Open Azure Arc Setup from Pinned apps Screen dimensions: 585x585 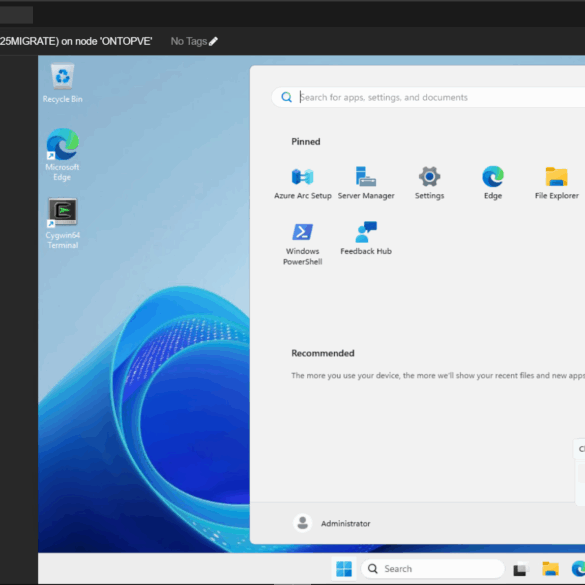pos(303,182)
